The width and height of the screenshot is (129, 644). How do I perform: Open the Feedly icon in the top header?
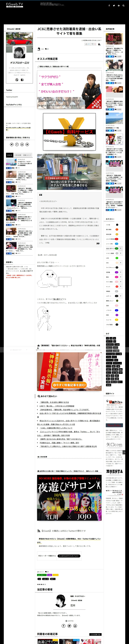(118, 5)
